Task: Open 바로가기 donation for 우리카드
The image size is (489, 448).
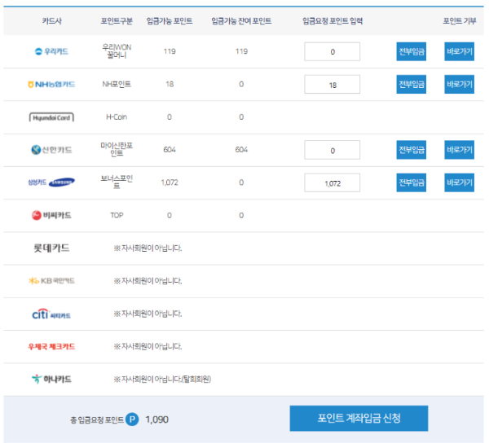Action: pyautogui.click(x=460, y=51)
